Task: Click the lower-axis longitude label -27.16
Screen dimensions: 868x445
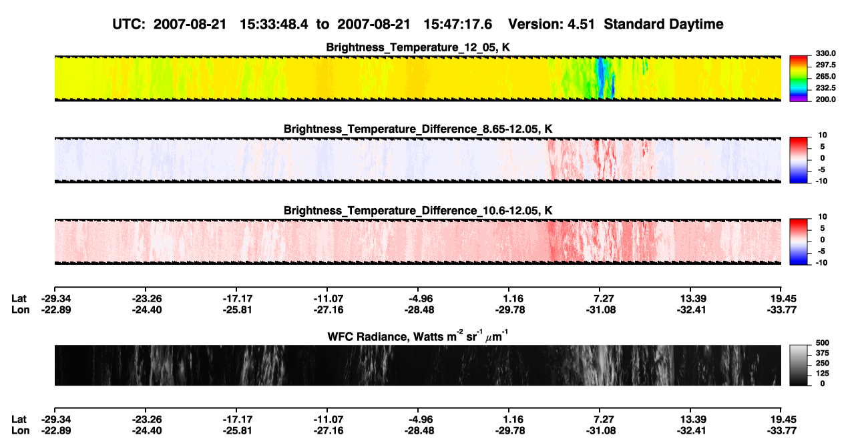Action: [327, 431]
